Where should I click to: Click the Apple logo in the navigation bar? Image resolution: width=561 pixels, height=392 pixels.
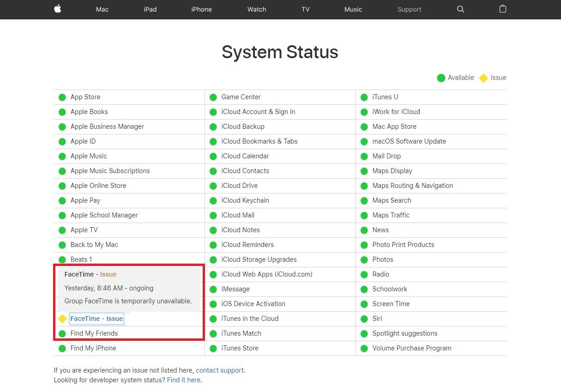coord(58,9)
